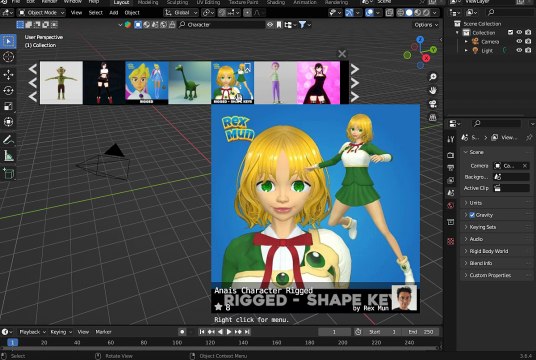Open the View Layer properties tab
This screenshot has height=360, width=536.
coord(451,180)
